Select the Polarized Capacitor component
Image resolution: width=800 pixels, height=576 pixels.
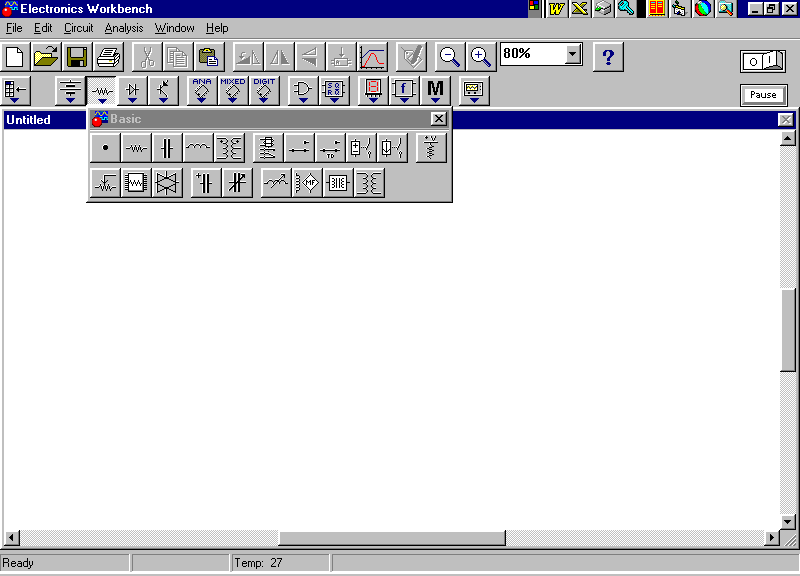(x=206, y=183)
